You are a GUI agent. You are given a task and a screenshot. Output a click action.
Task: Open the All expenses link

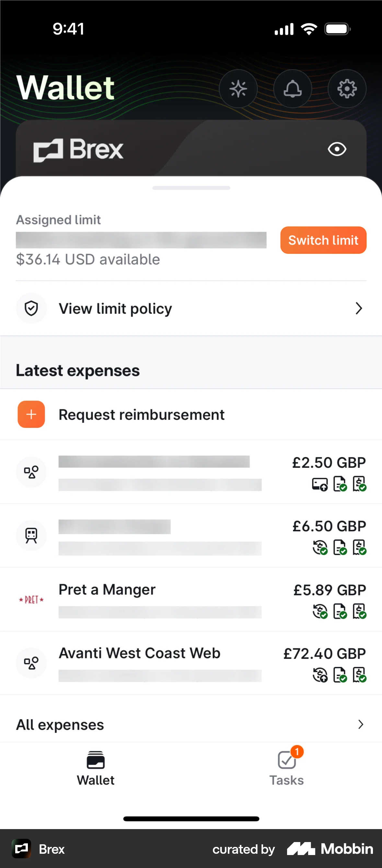click(60, 724)
